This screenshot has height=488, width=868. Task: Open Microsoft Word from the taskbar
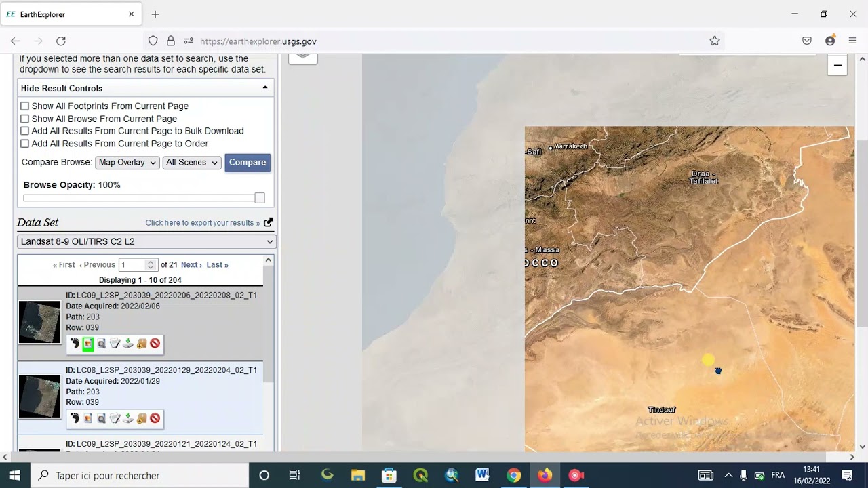click(x=482, y=475)
